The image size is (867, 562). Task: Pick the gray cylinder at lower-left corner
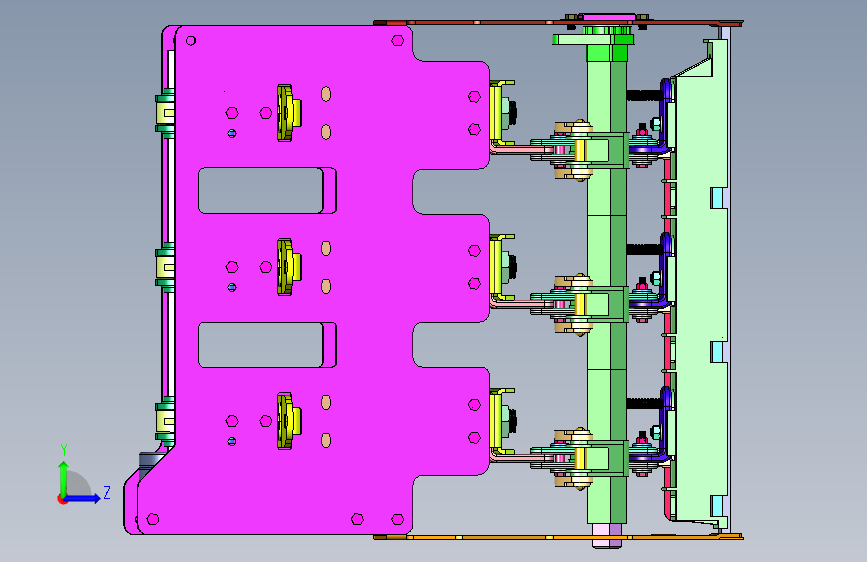(x=151, y=461)
